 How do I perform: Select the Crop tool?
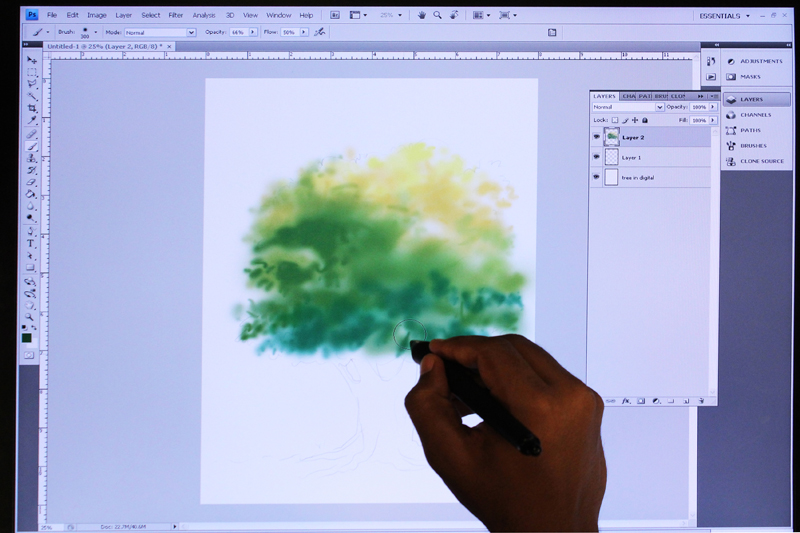32,109
